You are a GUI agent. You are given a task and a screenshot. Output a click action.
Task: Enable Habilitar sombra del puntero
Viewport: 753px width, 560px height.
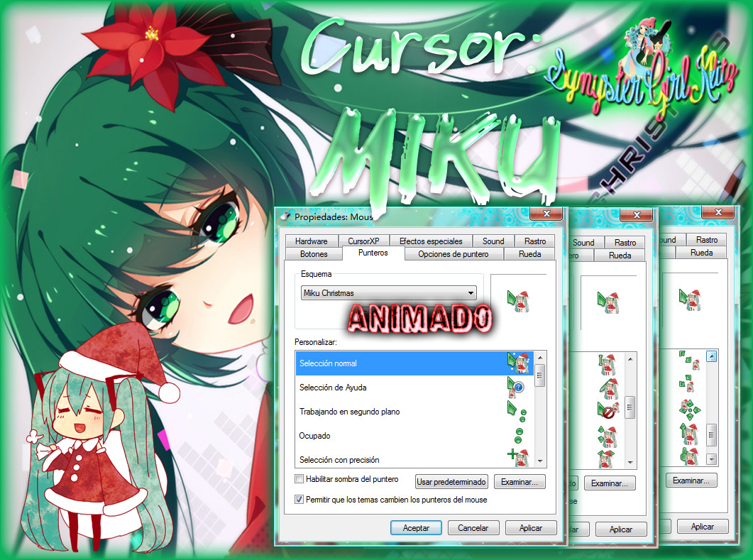(x=299, y=479)
